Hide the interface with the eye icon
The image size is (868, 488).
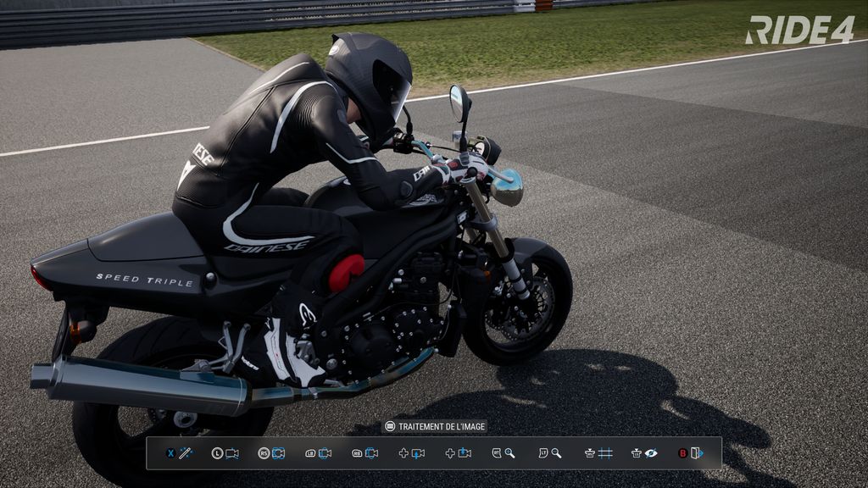pyautogui.click(x=645, y=453)
